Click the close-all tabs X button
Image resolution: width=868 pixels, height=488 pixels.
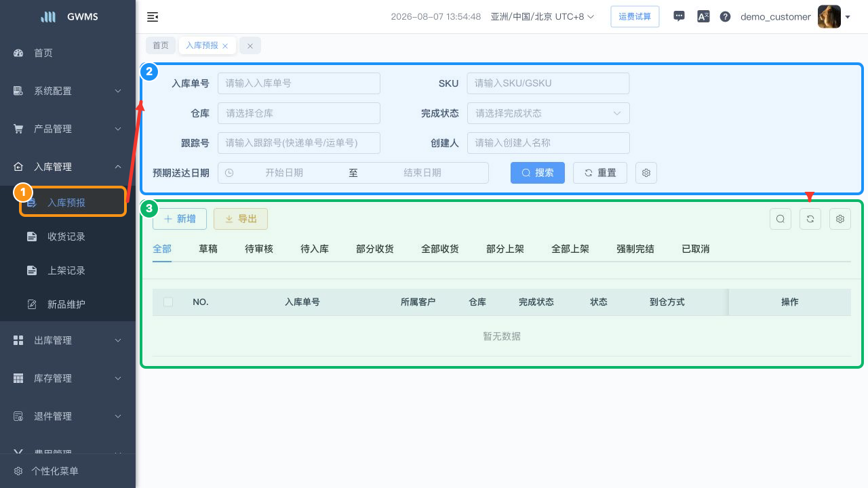pyautogui.click(x=250, y=45)
